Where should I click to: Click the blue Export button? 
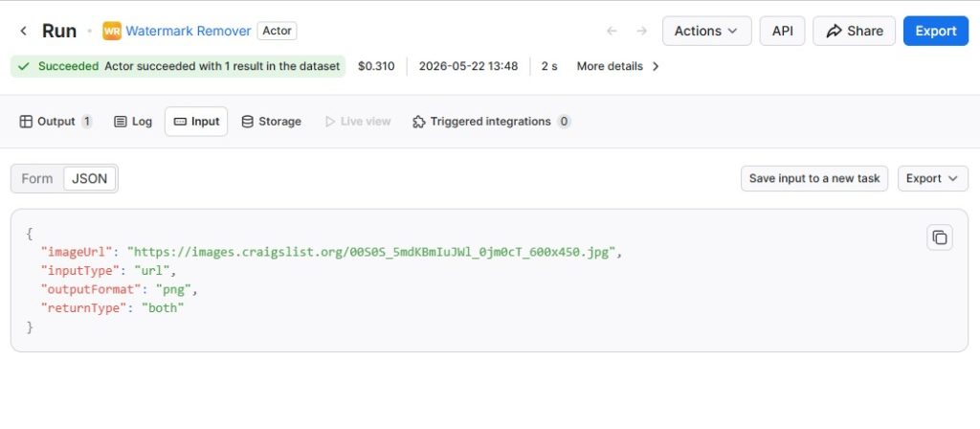point(936,31)
